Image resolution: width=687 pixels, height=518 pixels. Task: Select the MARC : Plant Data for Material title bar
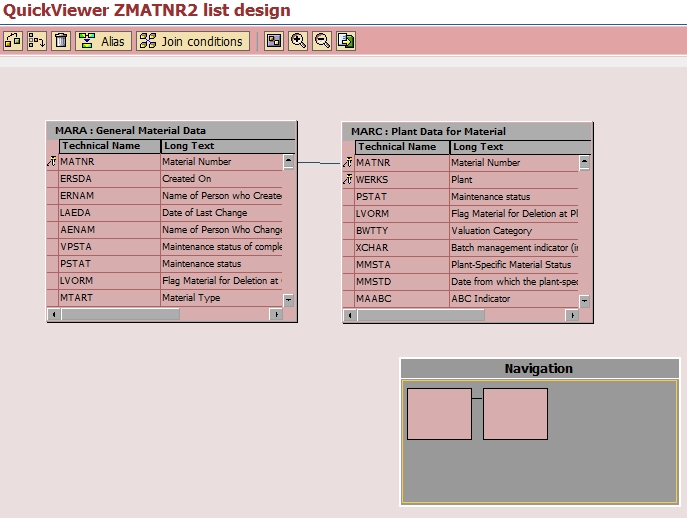click(x=467, y=131)
